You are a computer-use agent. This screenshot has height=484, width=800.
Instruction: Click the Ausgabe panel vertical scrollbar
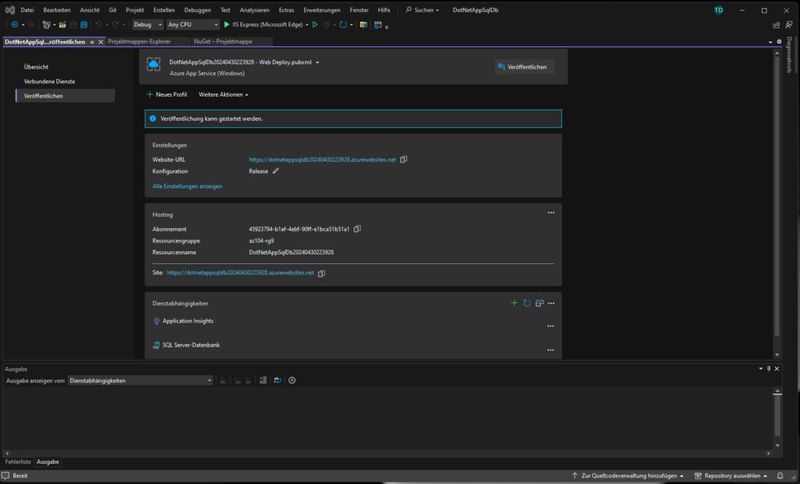coord(777,416)
